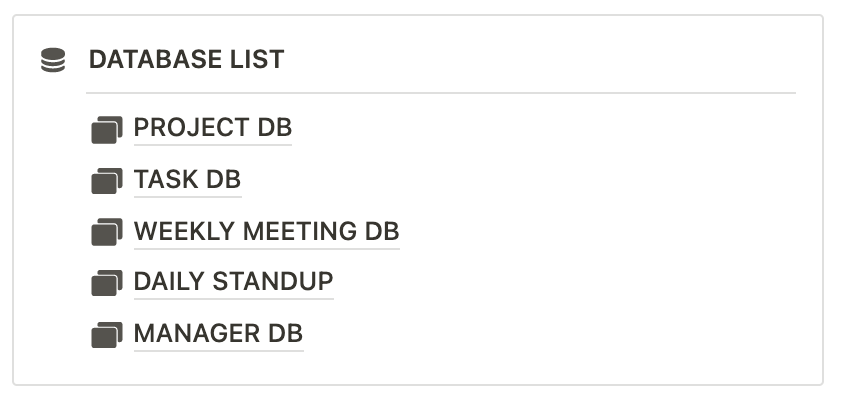
Task: Open the PROJECT DB link
Action: coord(212,129)
